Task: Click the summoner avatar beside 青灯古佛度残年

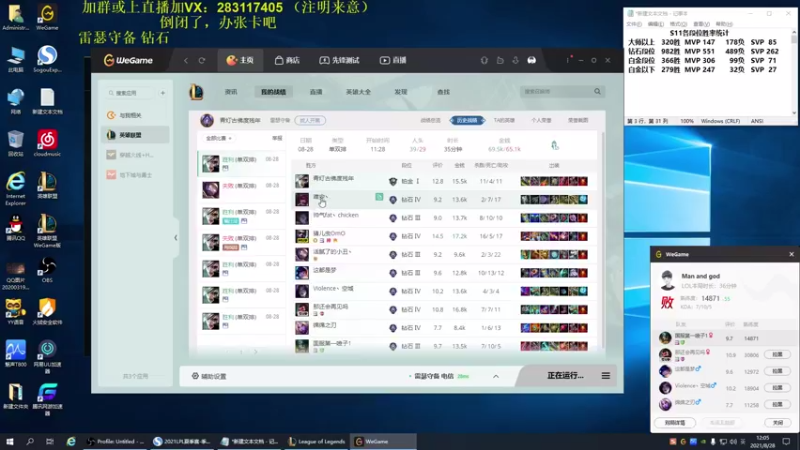Action: [207, 120]
